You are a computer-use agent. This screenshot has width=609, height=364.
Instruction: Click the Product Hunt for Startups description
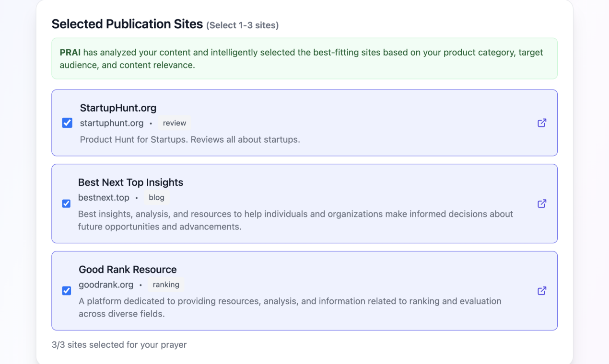point(190,140)
